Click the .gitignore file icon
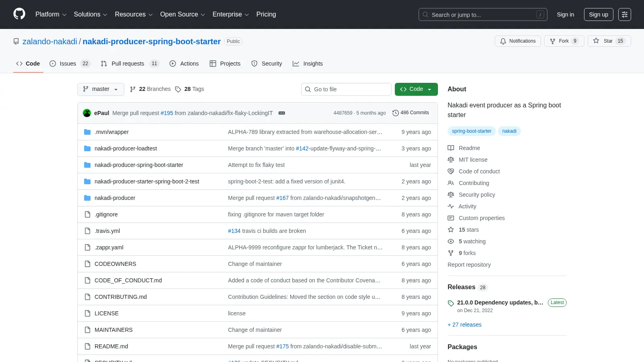The height and width of the screenshot is (362, 644). [87, 214]
